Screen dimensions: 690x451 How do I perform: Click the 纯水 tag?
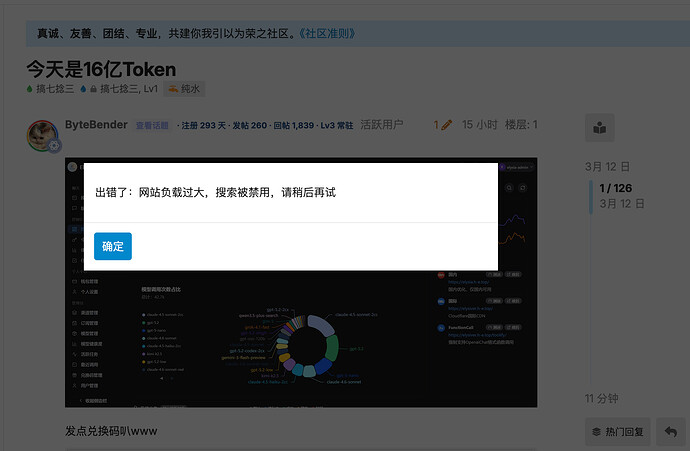(x=184, y=89)
